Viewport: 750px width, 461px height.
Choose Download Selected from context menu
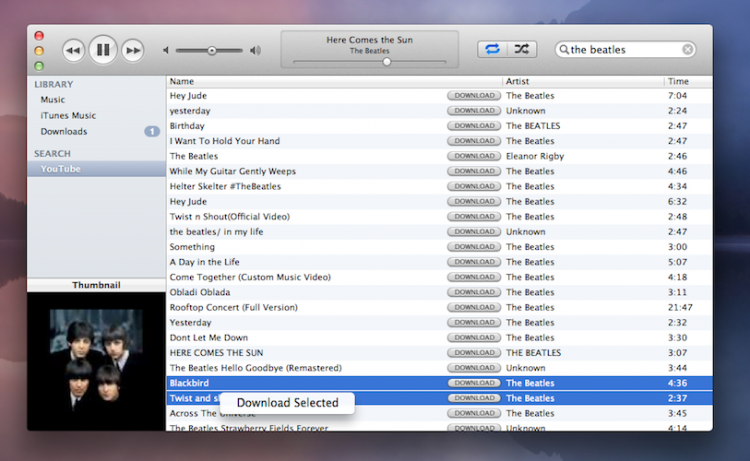click(x=287, y=403)
